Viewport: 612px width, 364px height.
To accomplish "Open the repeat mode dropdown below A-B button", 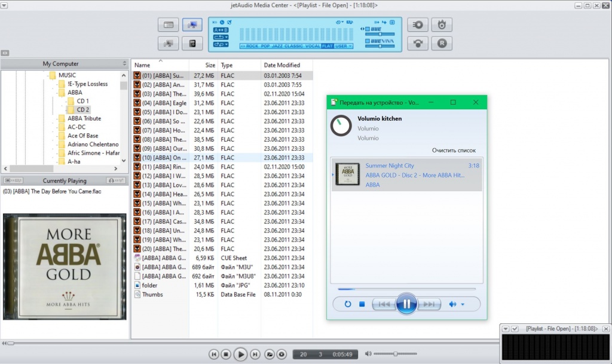I will coord(221,37).
